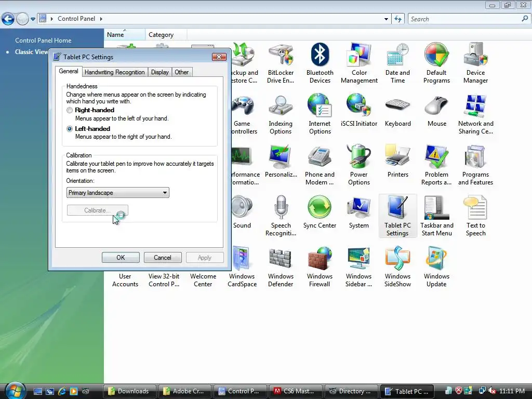Viewport: 532px width, 399px height.
Task: Open Internet Options
Action: click(x=320, y=115)
